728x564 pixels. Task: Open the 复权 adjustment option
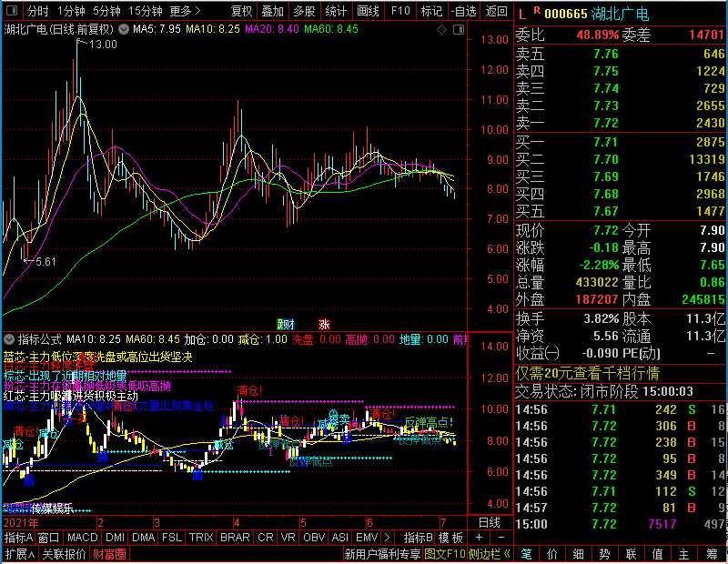click(241, 11)
